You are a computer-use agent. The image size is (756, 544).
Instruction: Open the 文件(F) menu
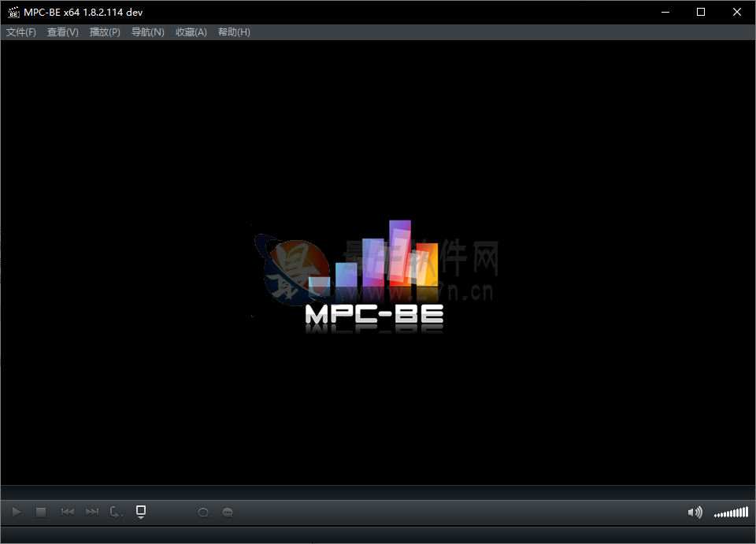click(21, 32)
